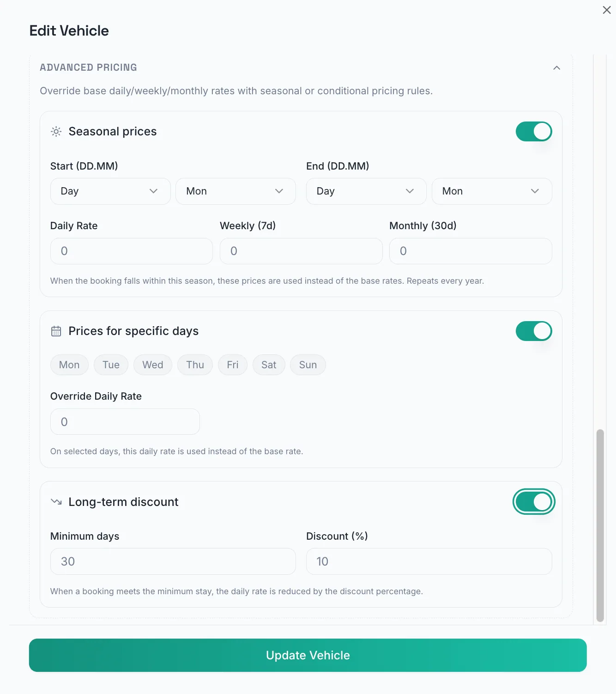
Task: Choose the Mon weekday chip
Action: 69,365
